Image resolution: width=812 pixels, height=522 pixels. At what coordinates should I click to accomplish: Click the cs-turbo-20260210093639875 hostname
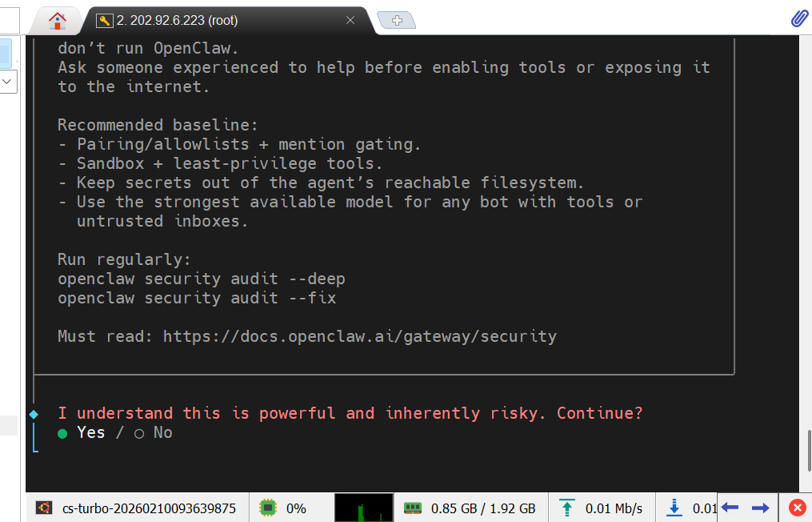click(149, 508)
